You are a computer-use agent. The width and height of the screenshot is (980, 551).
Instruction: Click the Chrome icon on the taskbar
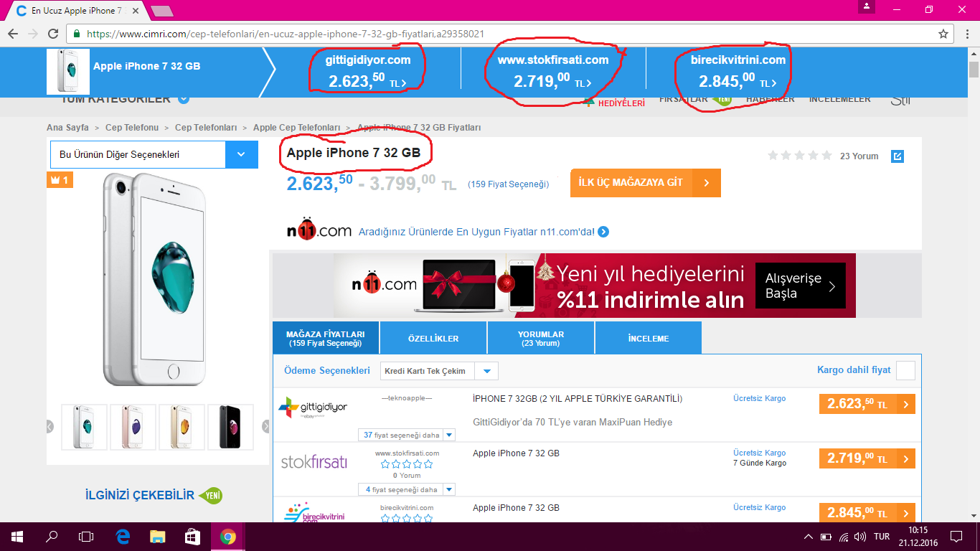(x=227, y=537)
